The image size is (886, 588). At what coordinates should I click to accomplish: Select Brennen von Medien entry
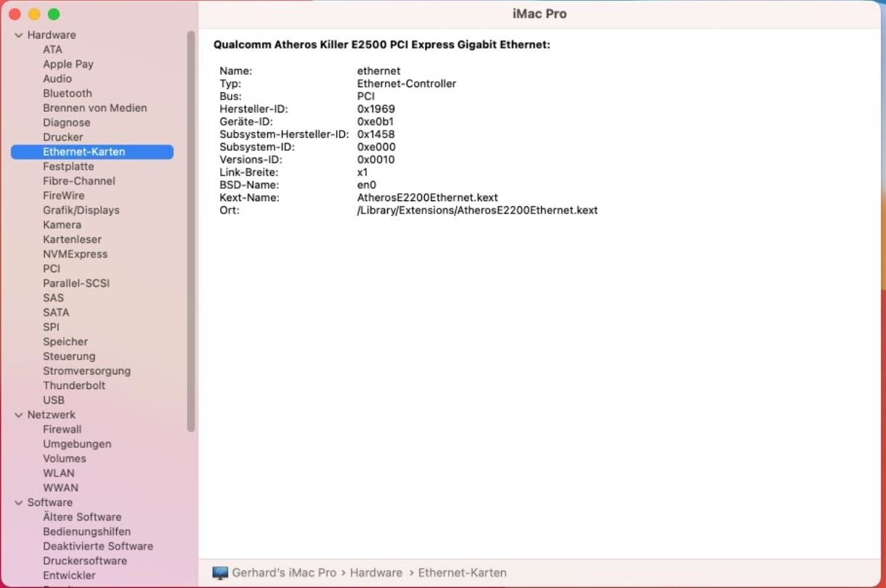[95, 107]
